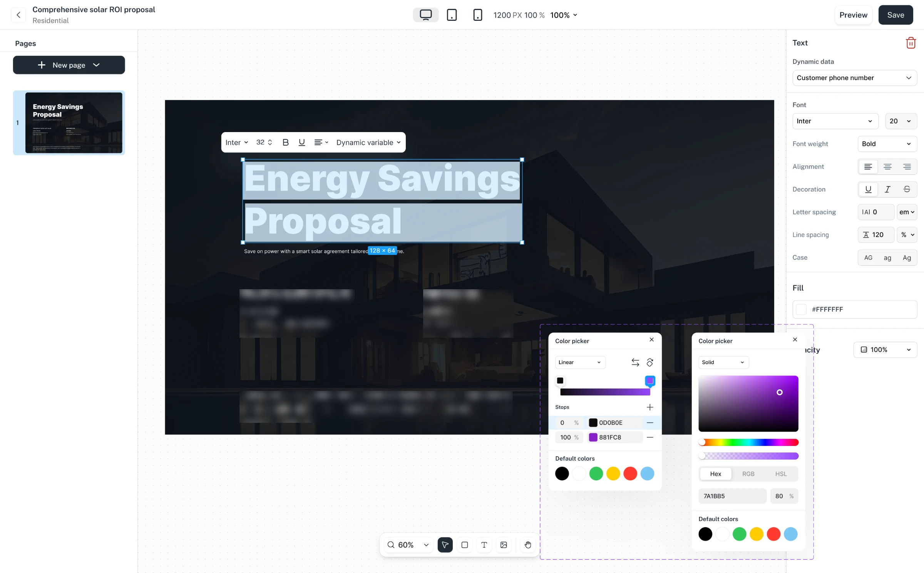Viewport: 924px width, 573px height.
Task: Switch to mobile device preview
Action: (x=477, y=15)
